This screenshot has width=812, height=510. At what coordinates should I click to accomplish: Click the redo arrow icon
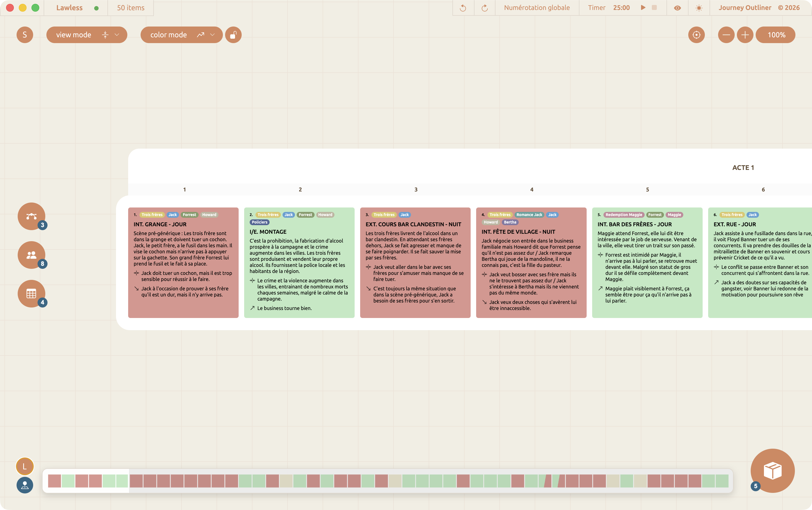click(x=484, y=8)
